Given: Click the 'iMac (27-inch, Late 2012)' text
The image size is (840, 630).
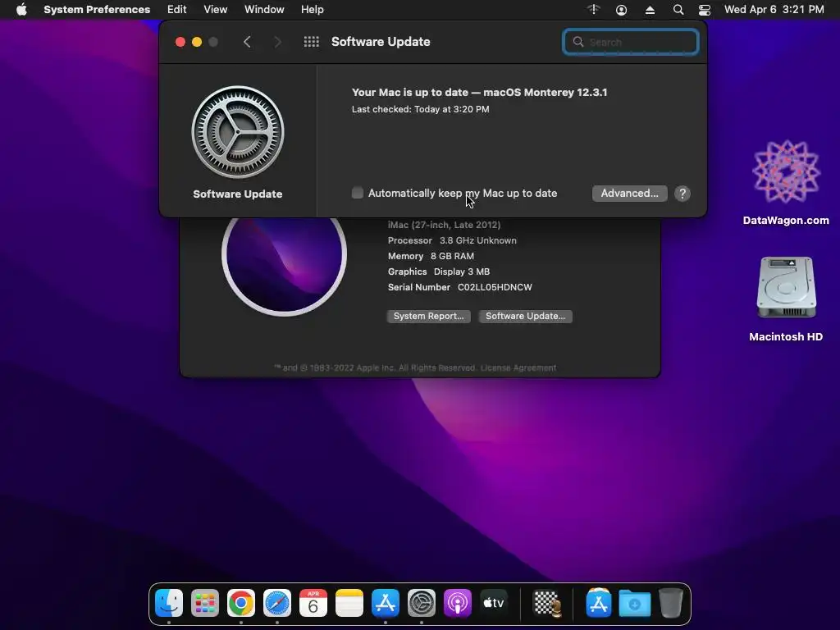Looking at the screenshot, I should [x=444, y=225].
